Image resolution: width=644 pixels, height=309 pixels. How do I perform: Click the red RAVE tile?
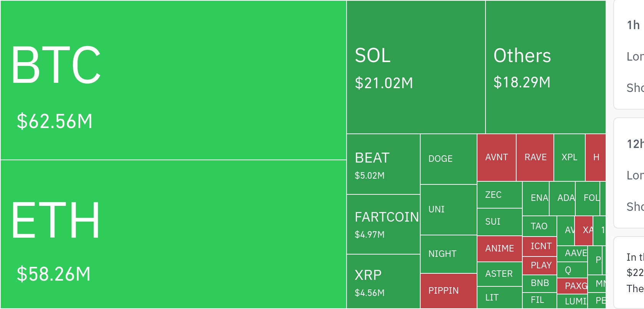tap(535, 158)
